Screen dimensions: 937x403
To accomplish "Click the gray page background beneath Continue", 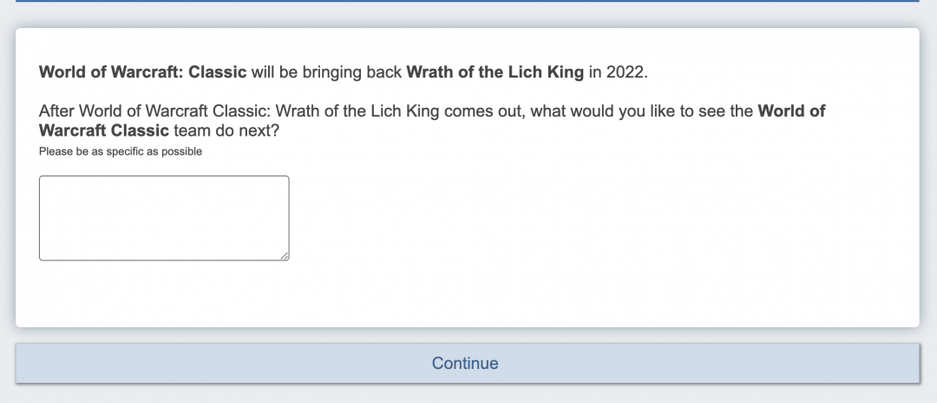I will (468, 394).
